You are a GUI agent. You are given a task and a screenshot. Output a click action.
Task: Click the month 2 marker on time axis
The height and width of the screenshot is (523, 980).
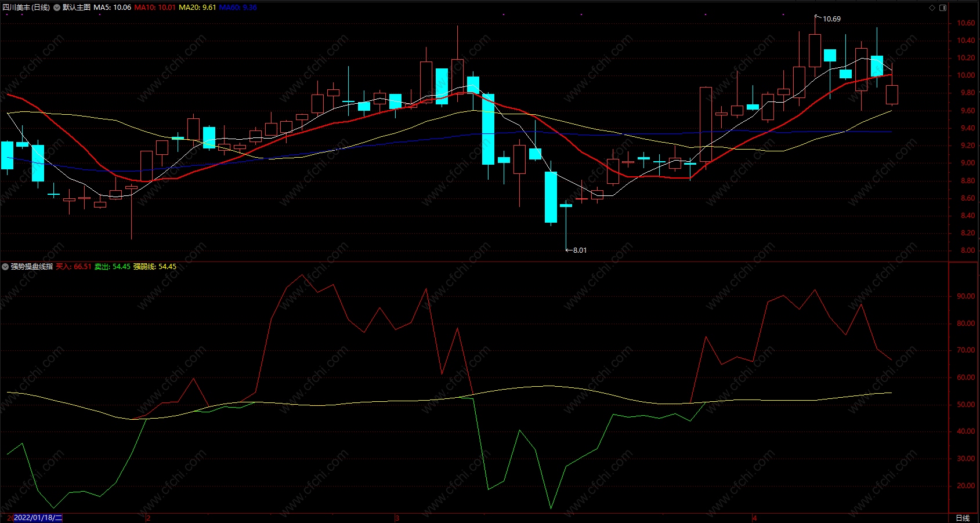[x=149, y=518]
